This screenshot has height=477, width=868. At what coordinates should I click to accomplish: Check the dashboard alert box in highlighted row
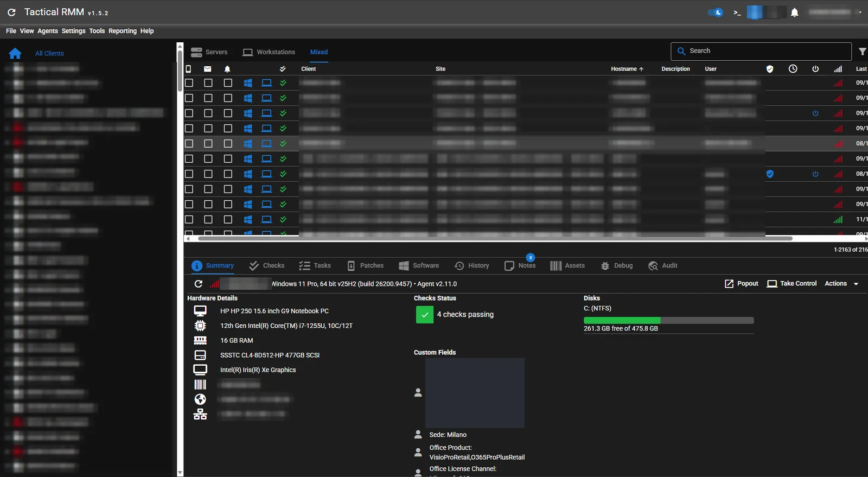tap(228, 144)
